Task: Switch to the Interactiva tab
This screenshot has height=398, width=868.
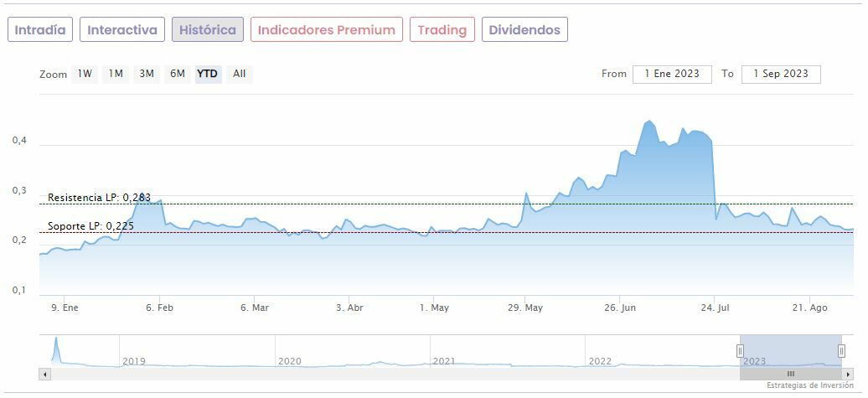Action: click(x=122, y=30)
